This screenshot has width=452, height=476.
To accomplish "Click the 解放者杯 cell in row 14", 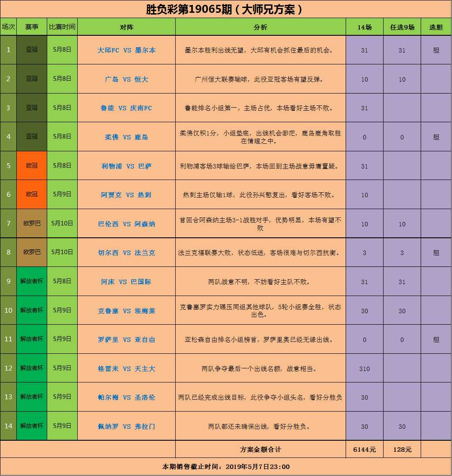I will pyautogui.click(x=32, y=426).
